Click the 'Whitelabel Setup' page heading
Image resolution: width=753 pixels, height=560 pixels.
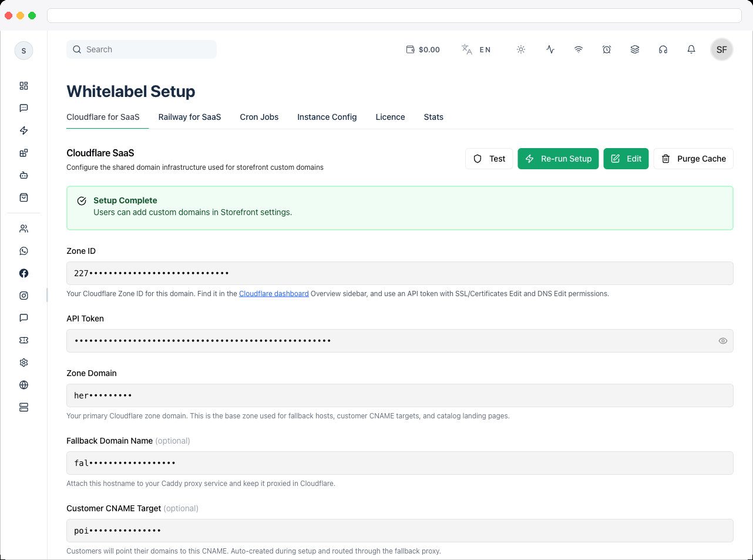[x=131, y=91]
